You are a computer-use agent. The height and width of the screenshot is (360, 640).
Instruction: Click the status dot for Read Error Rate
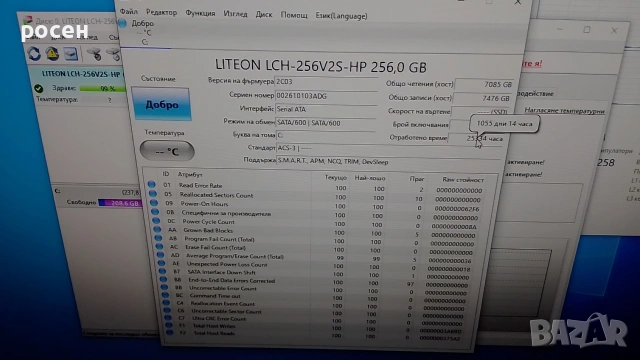click(x=152, y=184)
